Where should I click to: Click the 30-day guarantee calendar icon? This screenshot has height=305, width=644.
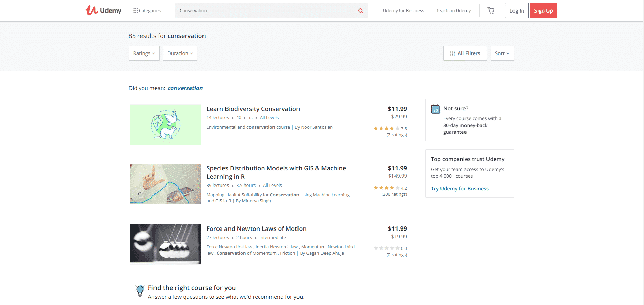coord(435,109)
